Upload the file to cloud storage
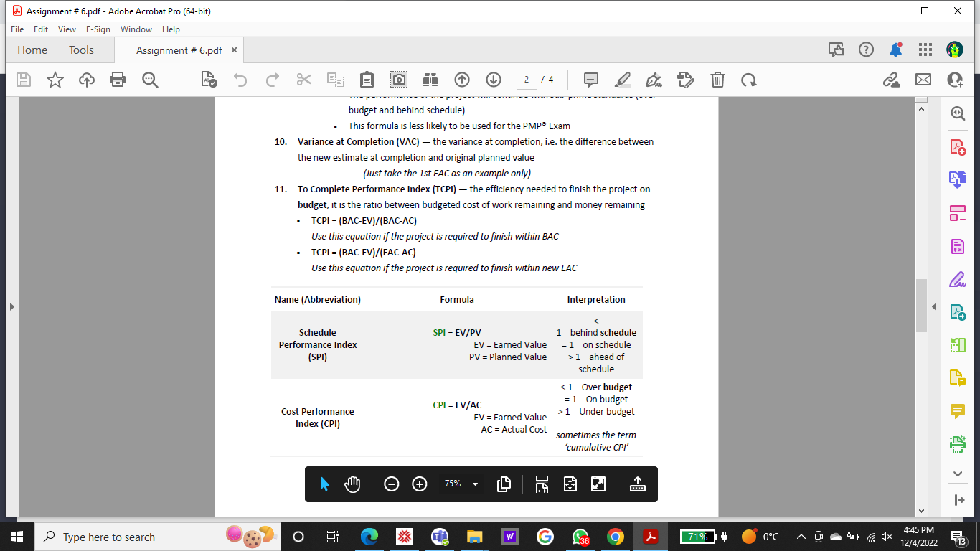This screenshot has height=551, width=980. (x=86, y=80)
